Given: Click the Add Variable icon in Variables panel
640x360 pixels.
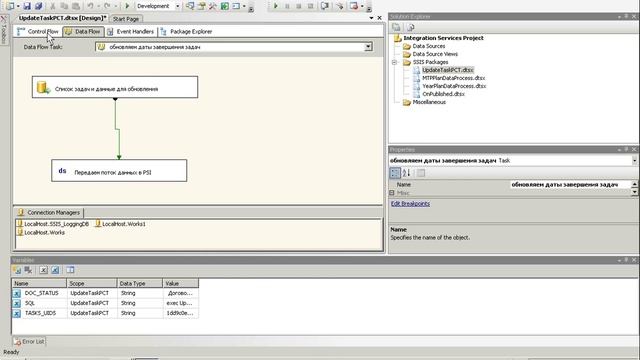Looking at the screenshot, I should 17,270.
